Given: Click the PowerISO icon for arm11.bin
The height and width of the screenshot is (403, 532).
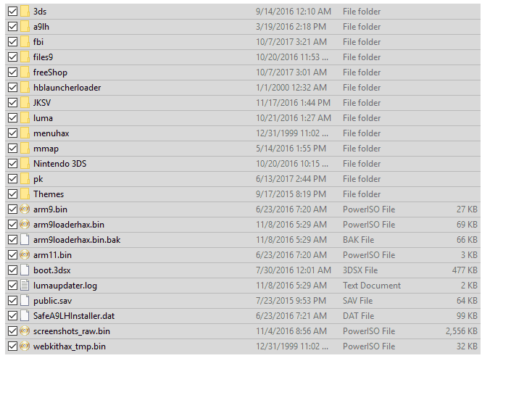Looking at the screenshot, I should (25, 254).
